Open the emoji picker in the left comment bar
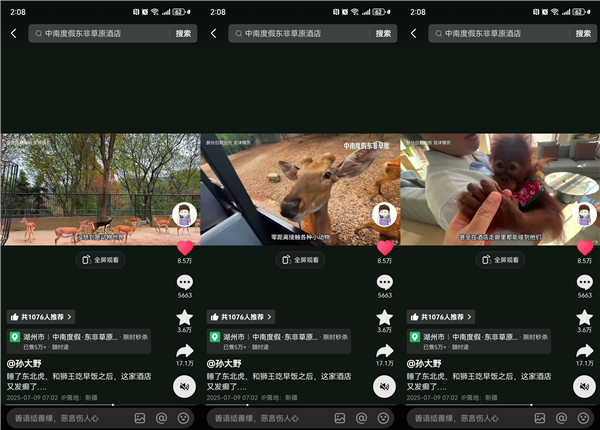 click(x=183, y=417)
